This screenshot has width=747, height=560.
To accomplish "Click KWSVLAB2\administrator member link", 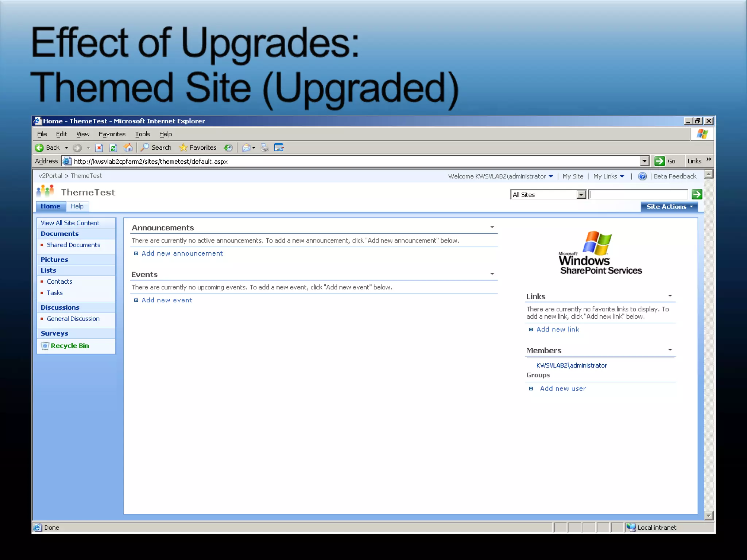I will pyautogui.click(x=572, y=365).
